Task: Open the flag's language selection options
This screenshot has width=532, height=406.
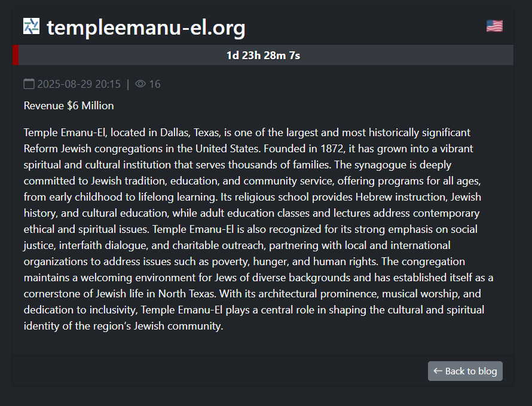Action: (494, 26)
